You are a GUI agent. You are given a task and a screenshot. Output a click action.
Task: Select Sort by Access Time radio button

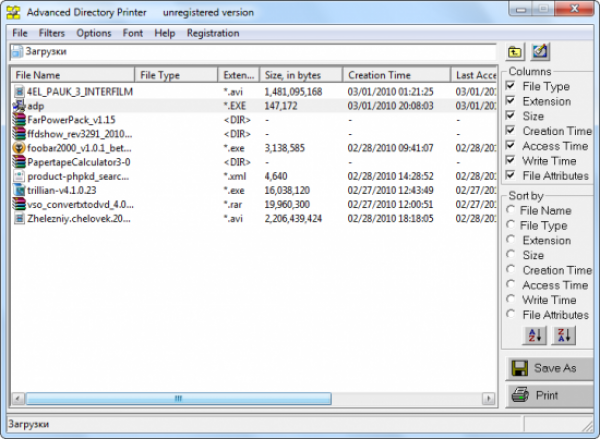(511, 284)
